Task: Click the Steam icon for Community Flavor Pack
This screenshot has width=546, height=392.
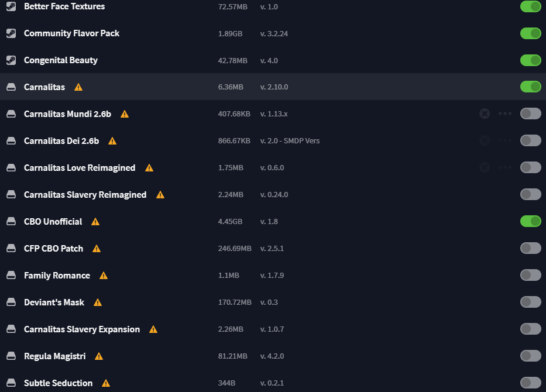Action: click(11, 33)
